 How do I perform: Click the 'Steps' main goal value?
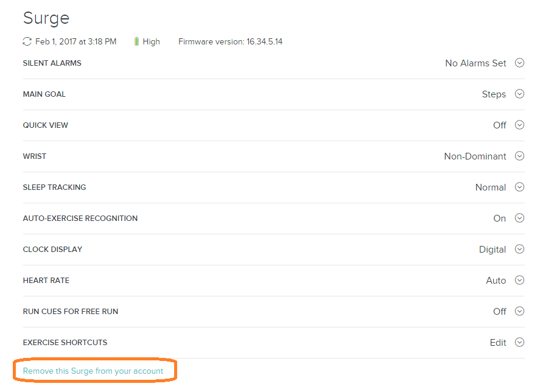pos(494,94)
